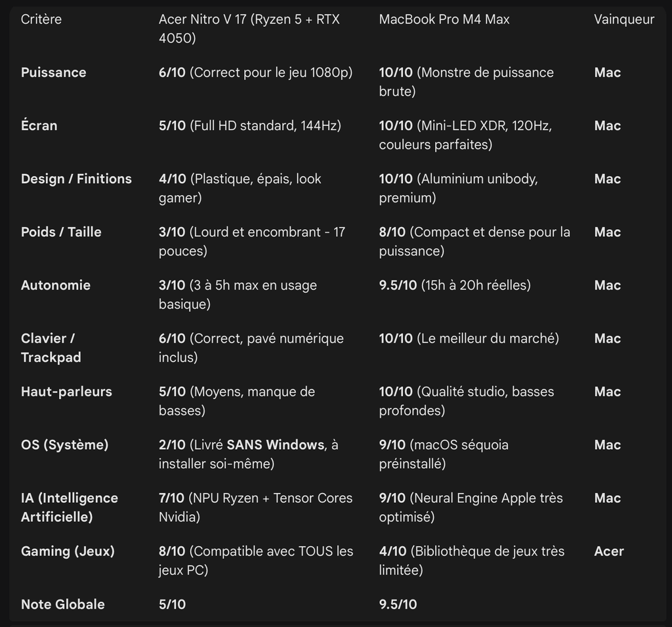Click the "Acer" winner cell in Gaming row

click(609, 551)
